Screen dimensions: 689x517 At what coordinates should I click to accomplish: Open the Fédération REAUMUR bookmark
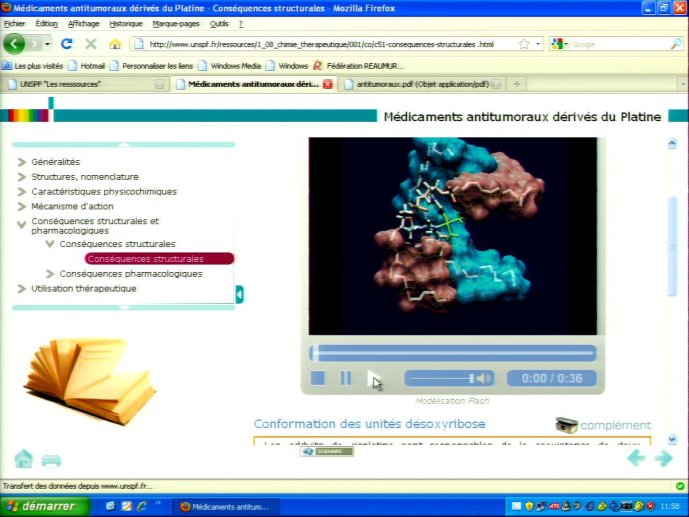pyautogui.click(x=357, y=66)
